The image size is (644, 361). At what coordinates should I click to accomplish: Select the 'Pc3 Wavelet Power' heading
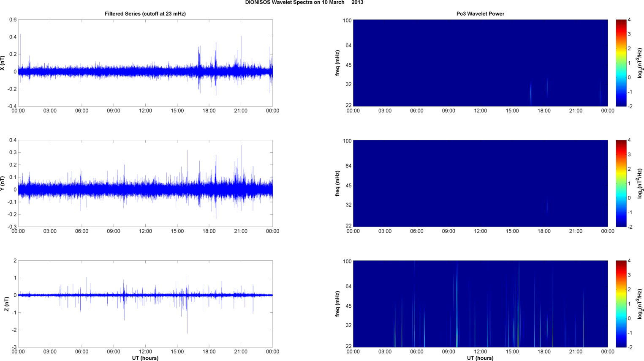tap(480, 14)
